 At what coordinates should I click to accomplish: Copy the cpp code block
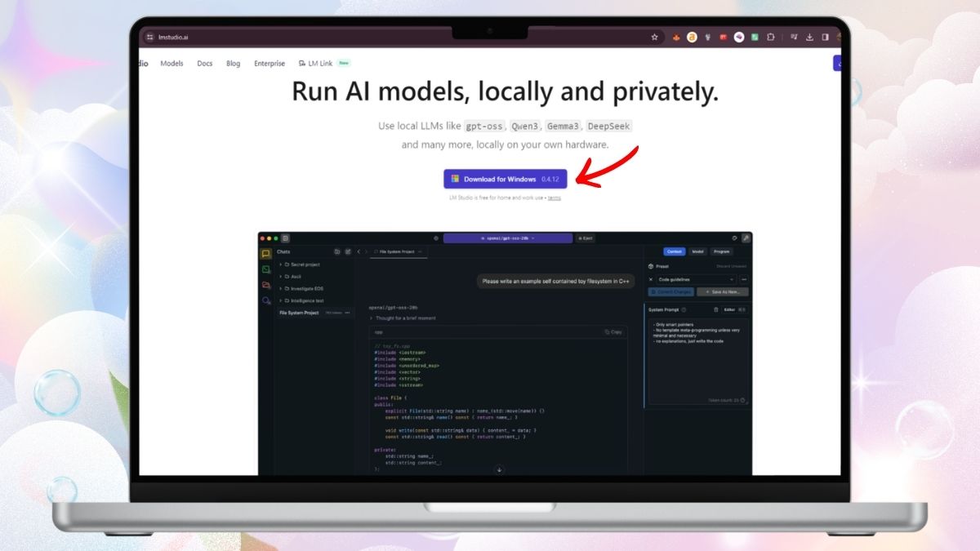[x=613, y=332]
